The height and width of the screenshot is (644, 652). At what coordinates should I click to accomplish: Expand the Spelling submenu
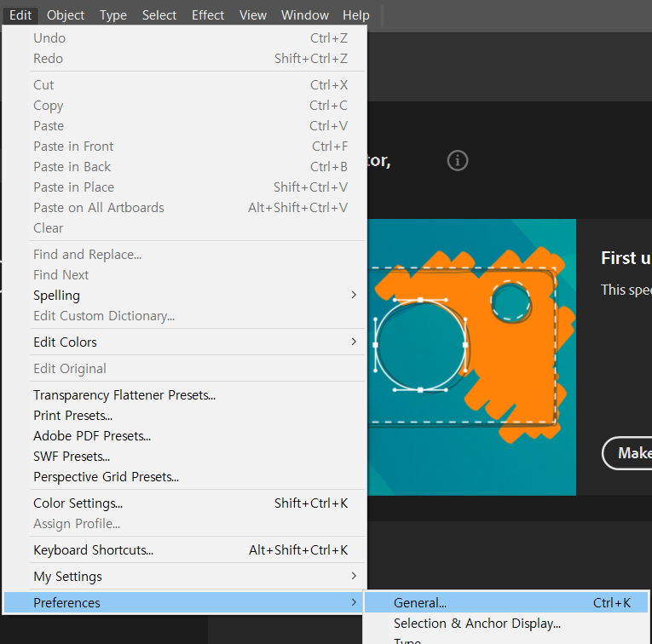coord(185,296)
